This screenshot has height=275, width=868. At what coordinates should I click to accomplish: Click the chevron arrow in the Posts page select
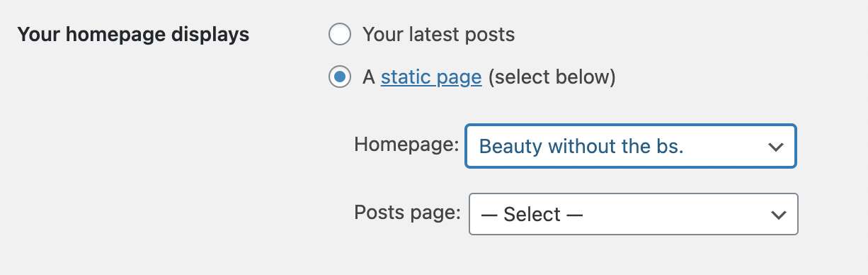(778, 214)
